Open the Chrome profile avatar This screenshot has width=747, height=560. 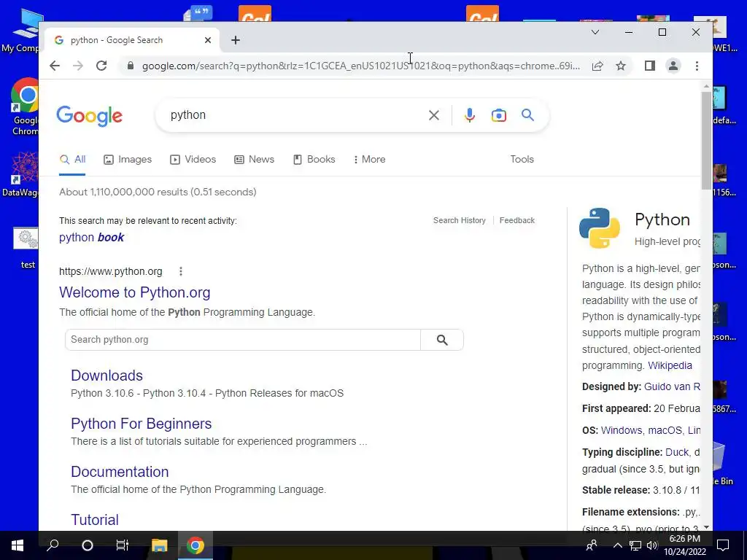tap(673, 66)
